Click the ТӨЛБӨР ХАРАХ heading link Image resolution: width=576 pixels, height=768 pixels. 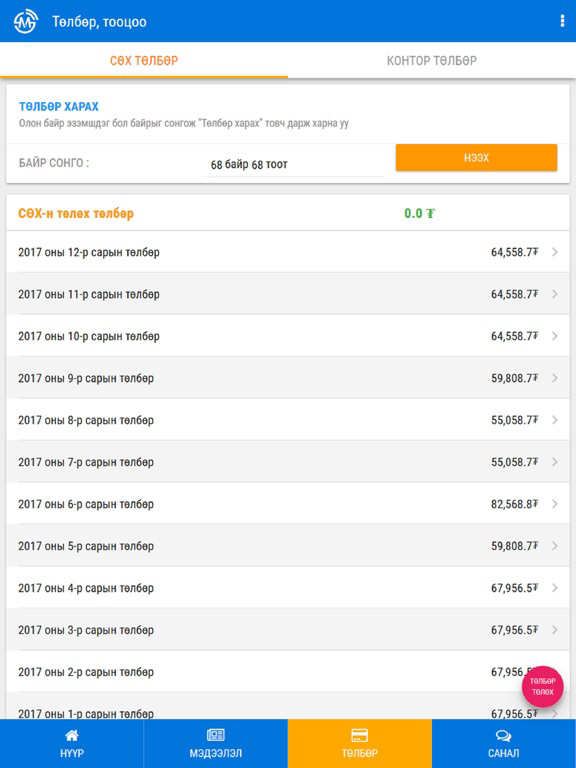[x=59, y=106]
